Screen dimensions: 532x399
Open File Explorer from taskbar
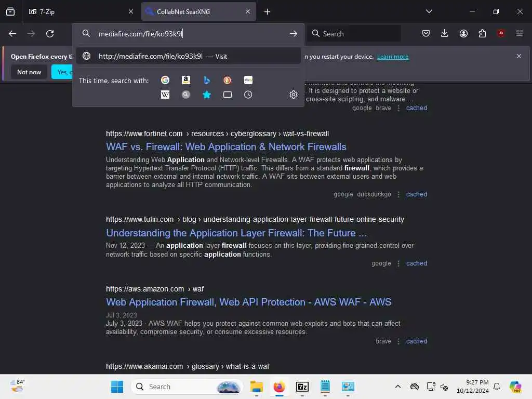click(257, 387)
